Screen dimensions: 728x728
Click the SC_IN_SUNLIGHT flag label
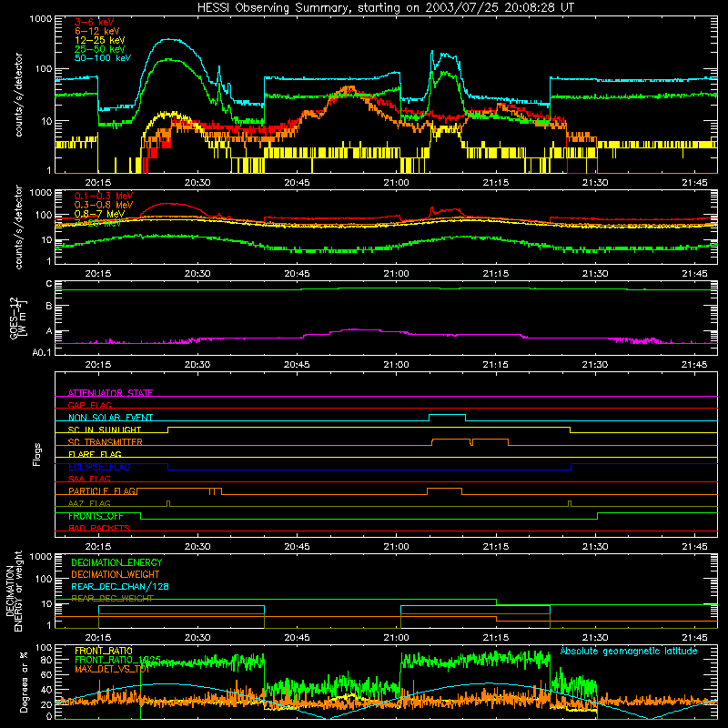click(105, 430)
